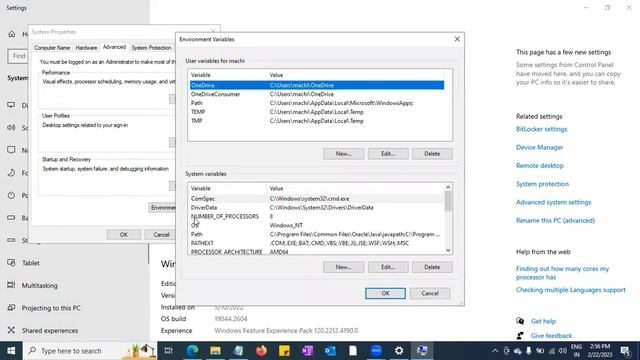Cancel the Environment Variables dialog
The image size is (640, 360).
(430, 293)
